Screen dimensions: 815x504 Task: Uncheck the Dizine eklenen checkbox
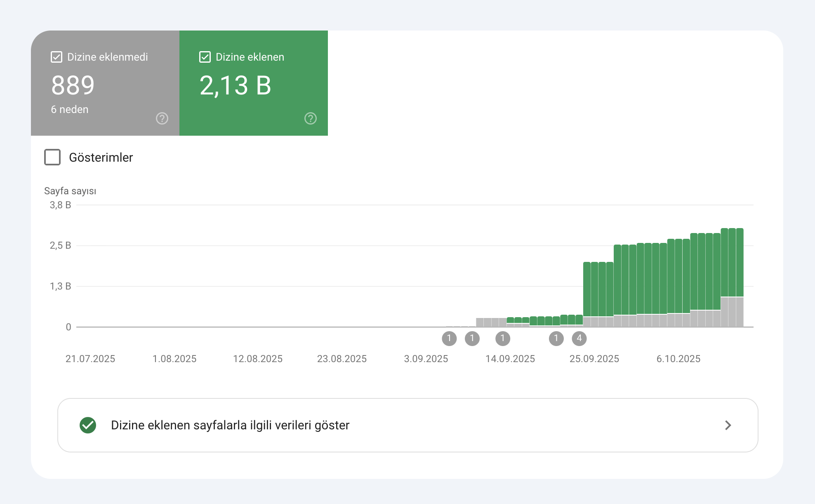coord(205,57)
